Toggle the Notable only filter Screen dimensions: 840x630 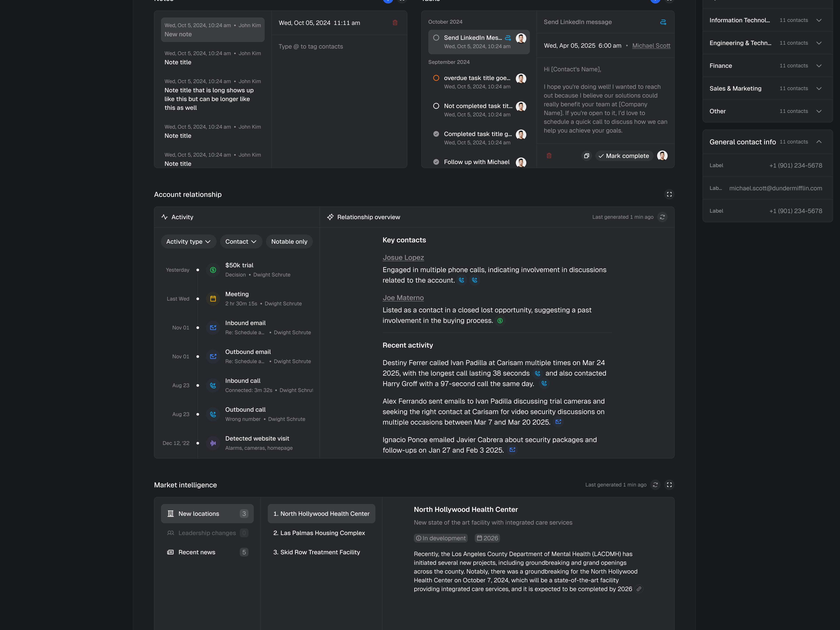pos(289,241)
